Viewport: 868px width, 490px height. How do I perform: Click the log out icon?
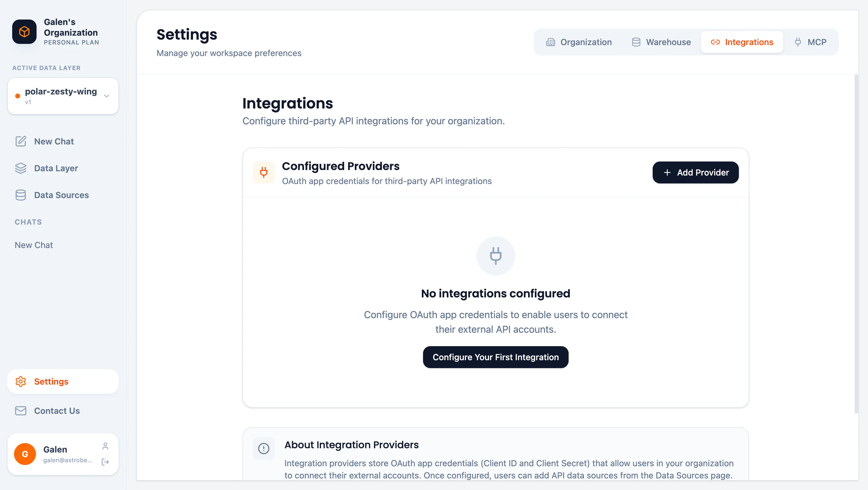(105, 462)
